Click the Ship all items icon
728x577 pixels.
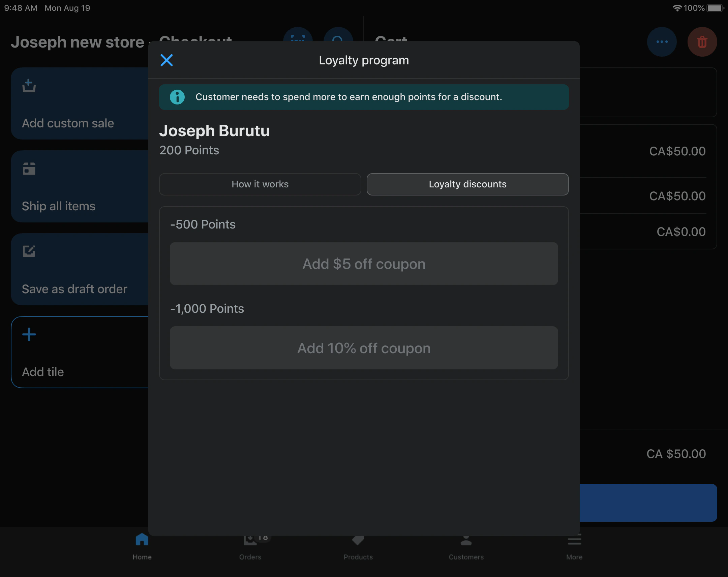pos(29,169)
